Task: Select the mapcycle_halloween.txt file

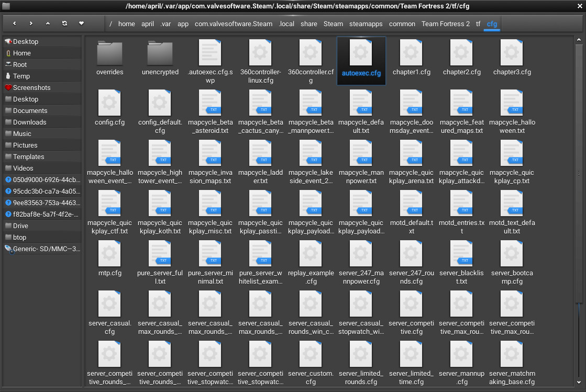Action: click(512, 112)
